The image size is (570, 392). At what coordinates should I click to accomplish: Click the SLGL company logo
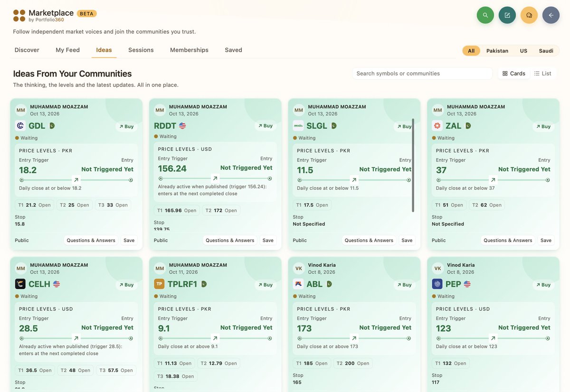[x=298, y=126]
